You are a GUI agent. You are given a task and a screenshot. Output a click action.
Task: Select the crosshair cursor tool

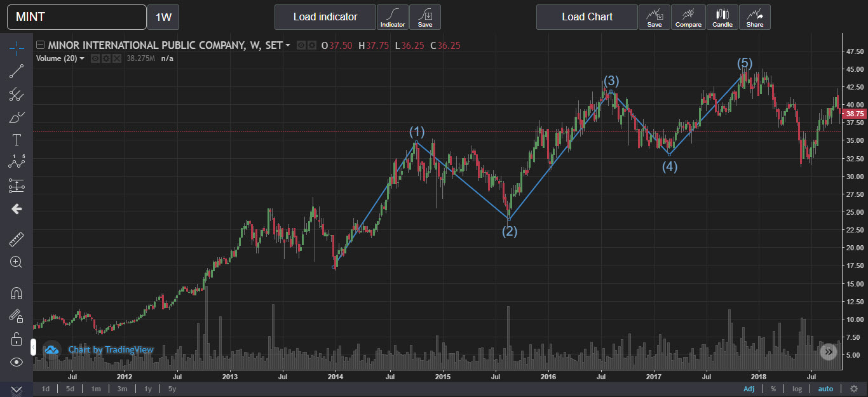point(17,48)
